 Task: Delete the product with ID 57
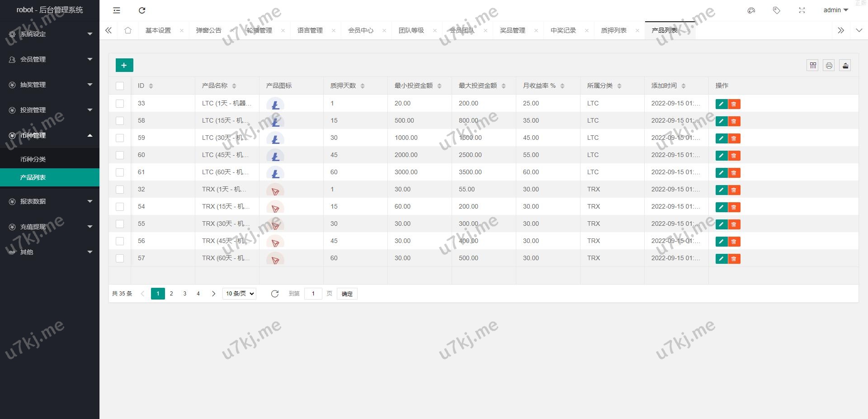click(734, 259)
